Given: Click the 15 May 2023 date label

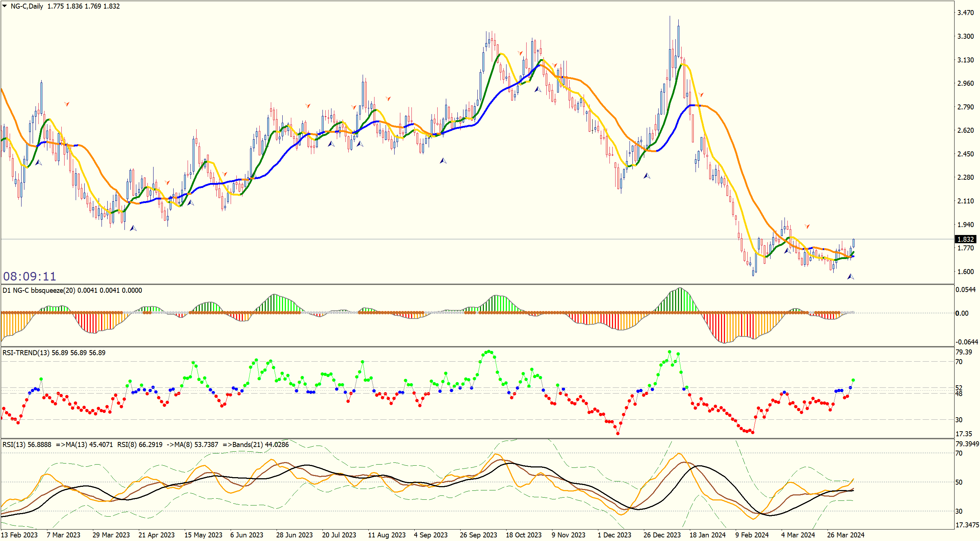Looking at the screenshot, I should [x=203, y=535].
